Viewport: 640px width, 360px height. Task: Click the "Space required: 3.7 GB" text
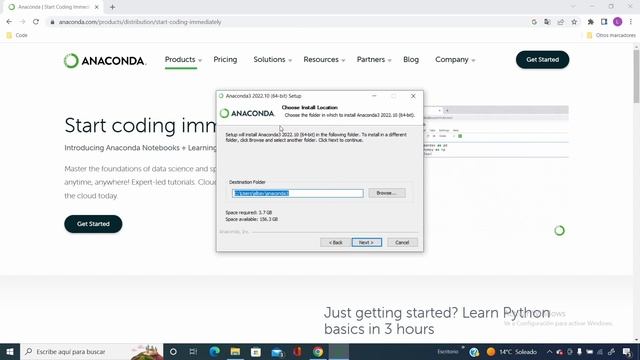[249, 213]
